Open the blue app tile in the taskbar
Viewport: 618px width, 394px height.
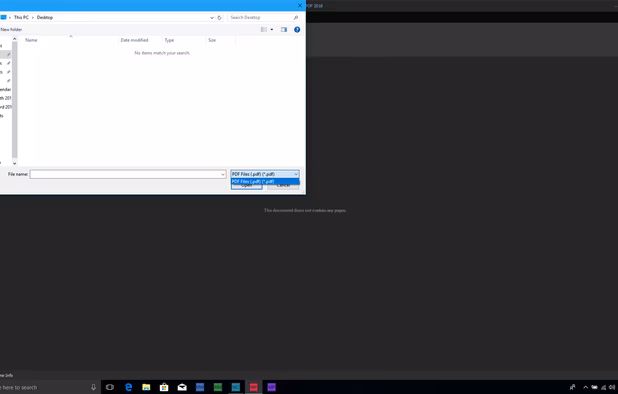(x=200, y=387)
